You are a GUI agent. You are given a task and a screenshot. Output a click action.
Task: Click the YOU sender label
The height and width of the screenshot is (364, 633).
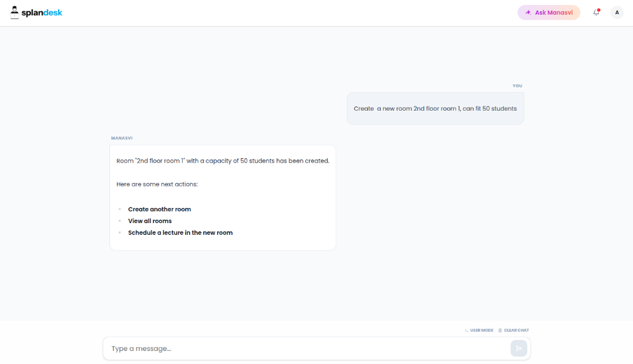tap(517, 85)
